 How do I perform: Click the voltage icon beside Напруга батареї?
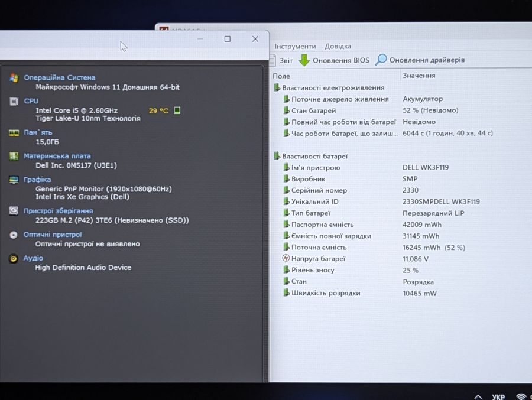point(286,259)
